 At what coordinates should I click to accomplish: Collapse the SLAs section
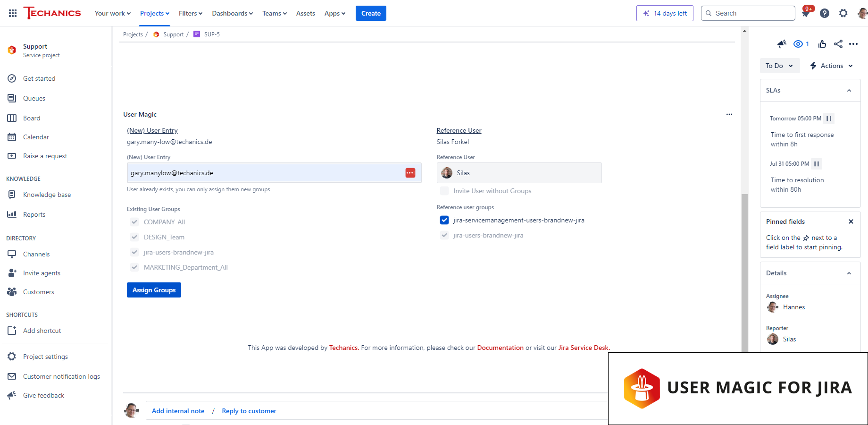click(849, 90)
